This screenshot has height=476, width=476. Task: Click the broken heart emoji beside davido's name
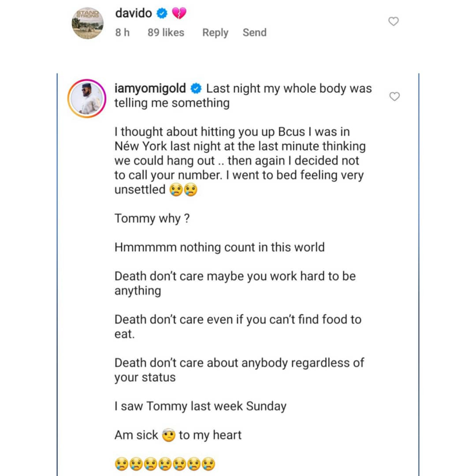tap(178, 13)
